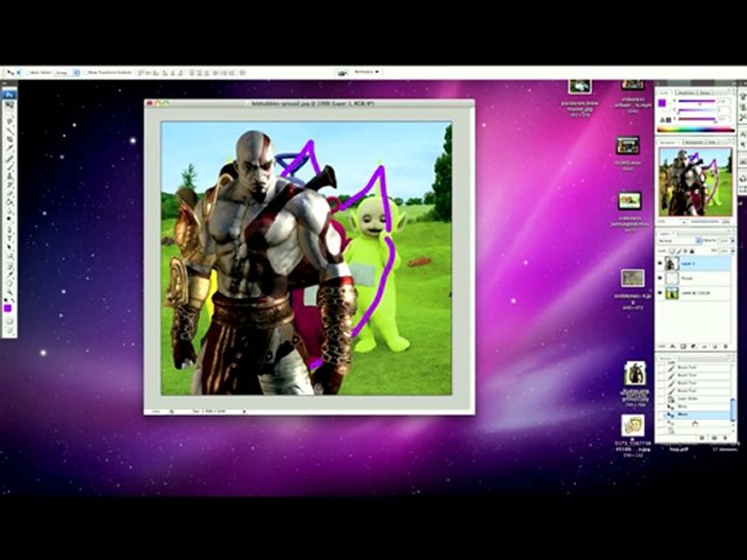Click the Lock all padlock icon
Viewport: 747px width, 560px height.
point(692,251)
